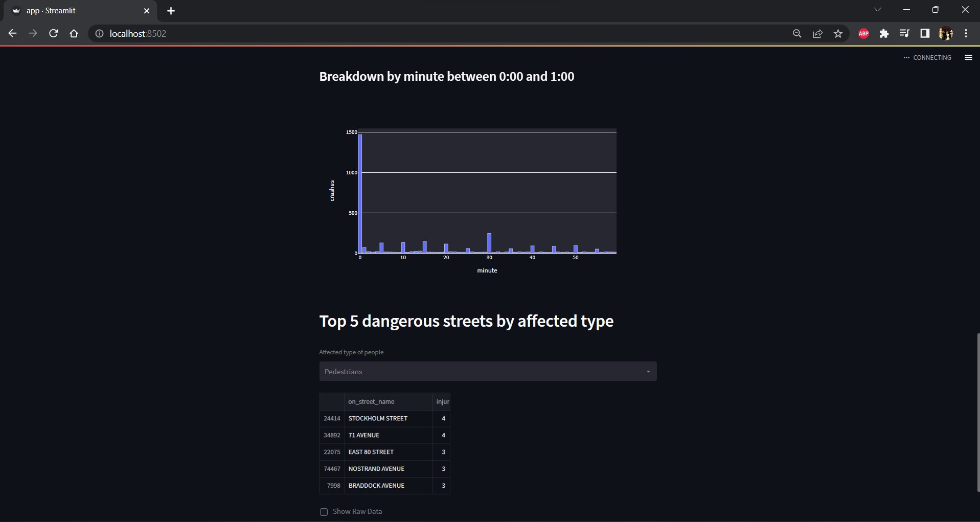Click index cell 22075
This screenshot has width=980, height=522.
[x=332, y=452]
